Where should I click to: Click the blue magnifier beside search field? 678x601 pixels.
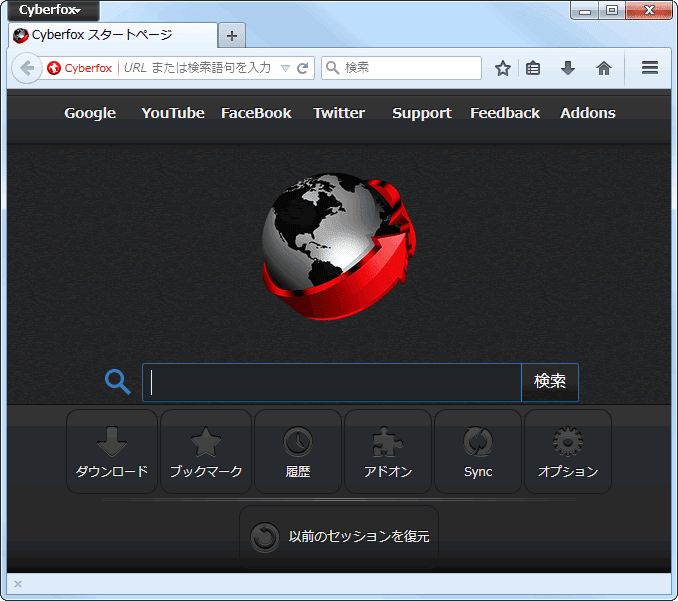[x=118, y=382]
